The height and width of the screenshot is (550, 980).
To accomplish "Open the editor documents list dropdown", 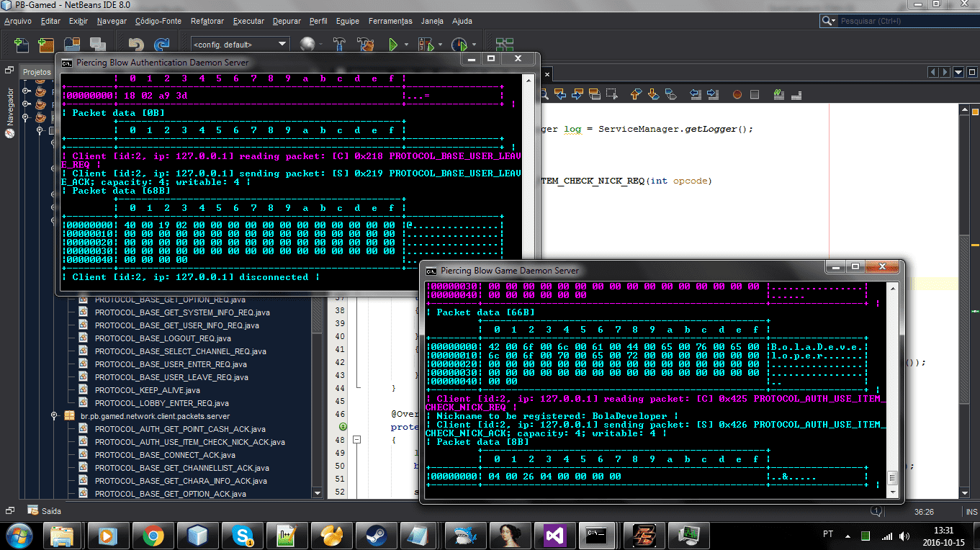I will (958, 72).
